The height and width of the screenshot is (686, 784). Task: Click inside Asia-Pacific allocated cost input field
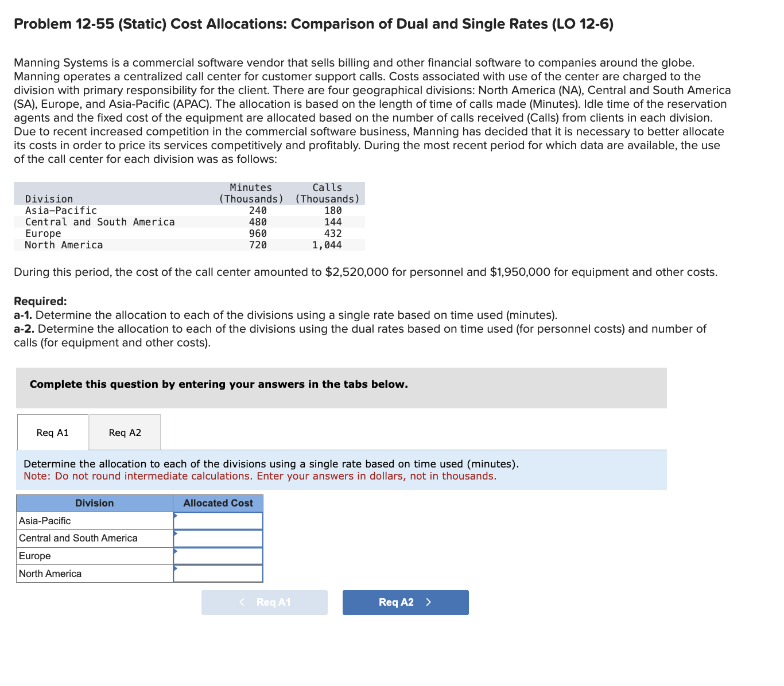click(221, 520)
